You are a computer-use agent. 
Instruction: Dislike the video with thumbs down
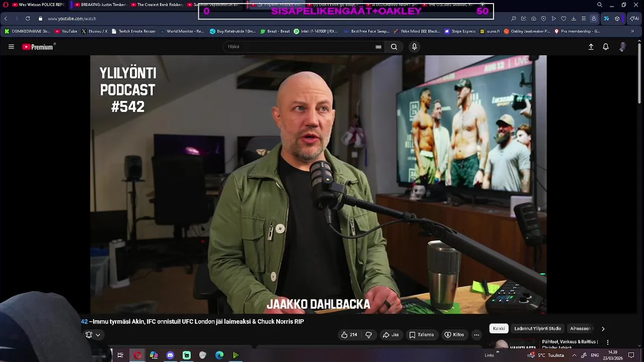[368, 335]
